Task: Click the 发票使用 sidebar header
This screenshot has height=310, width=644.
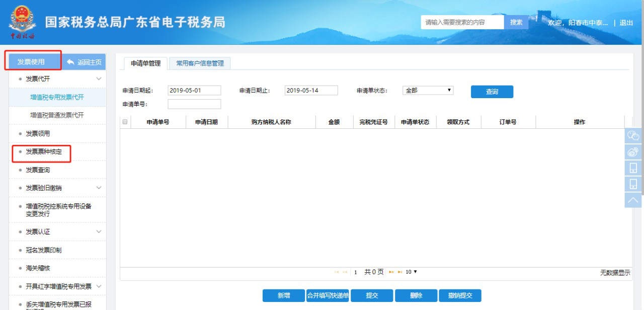Action: pos(31,62)
